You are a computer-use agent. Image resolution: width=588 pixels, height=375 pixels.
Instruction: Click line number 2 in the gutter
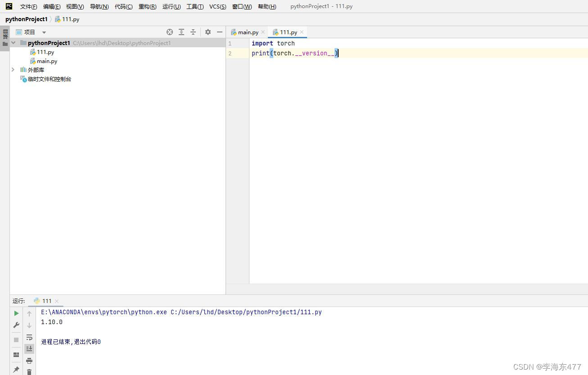(x=230, y=54)
